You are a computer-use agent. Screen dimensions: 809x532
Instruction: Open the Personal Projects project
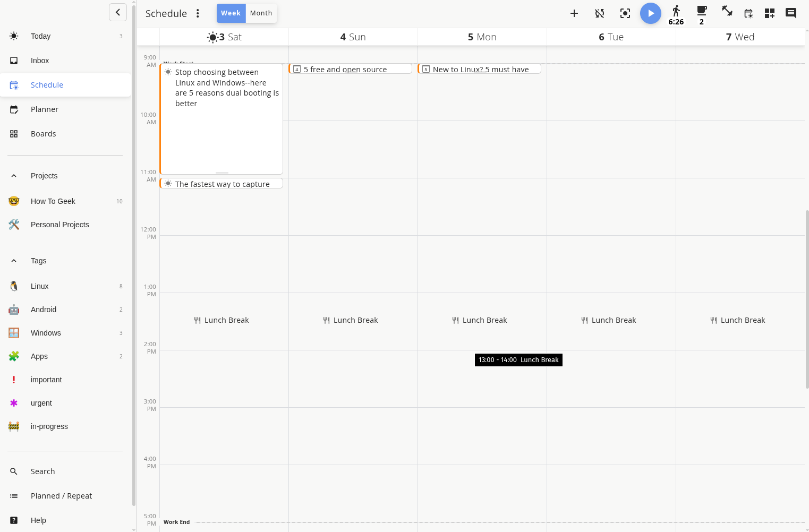coord(66,225)
